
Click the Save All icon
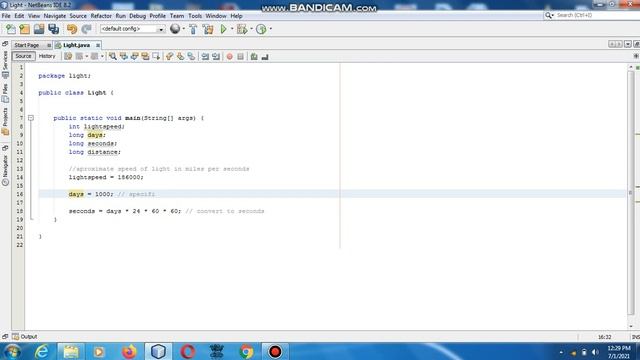pos(53,29)
